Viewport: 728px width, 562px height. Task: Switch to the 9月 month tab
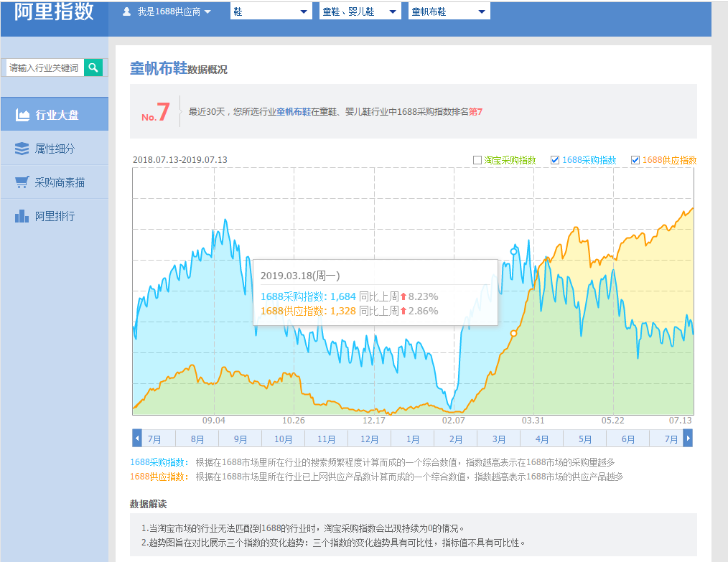(x=240, y=438)
